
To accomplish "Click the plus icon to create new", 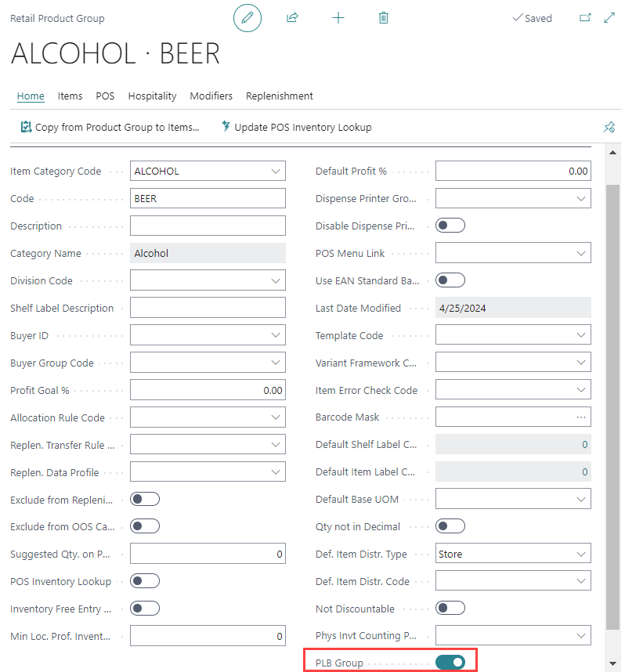I will tap(338, 17).
